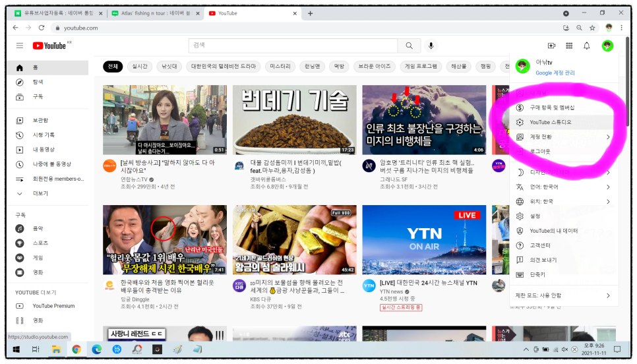Reload the page with browser refresh
The width and height of the screenshot is (637, 364).
pyautogui.click(x=42, y=28)
